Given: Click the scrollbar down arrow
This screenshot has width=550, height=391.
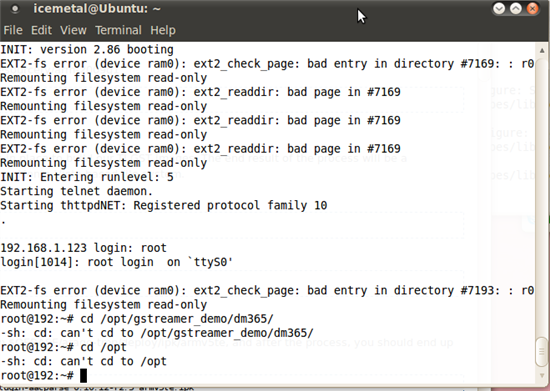Looking at the screenshot, I should tap(542, 376).
